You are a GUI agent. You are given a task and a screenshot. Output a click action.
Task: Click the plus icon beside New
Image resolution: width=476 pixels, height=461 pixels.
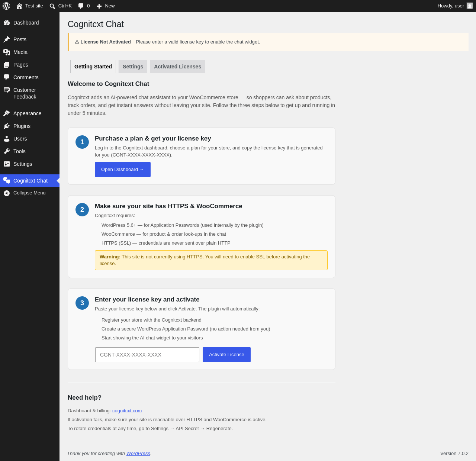pyautogui.click(x=99, y=6)
